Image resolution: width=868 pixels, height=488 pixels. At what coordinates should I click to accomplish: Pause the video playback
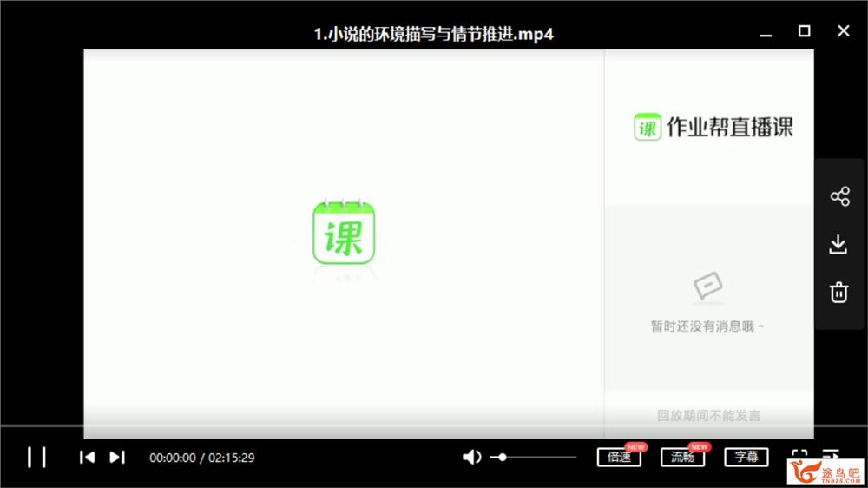(36, 457)
